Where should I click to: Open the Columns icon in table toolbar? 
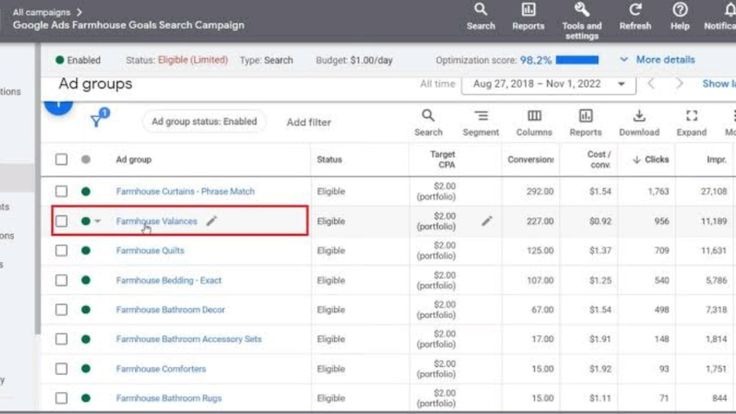[534, 117]
